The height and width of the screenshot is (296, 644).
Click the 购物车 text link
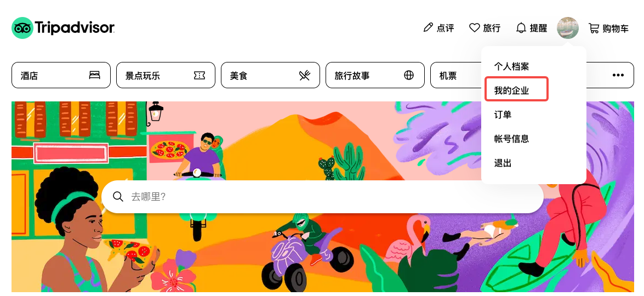tap(615, 29)
